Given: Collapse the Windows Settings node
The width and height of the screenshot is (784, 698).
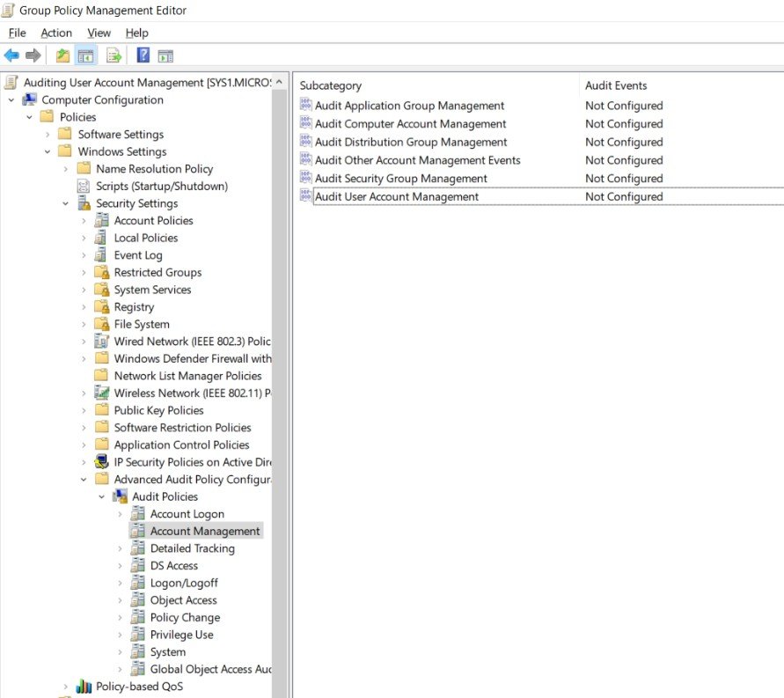Looking at the screenshot, I should (48, 151).
